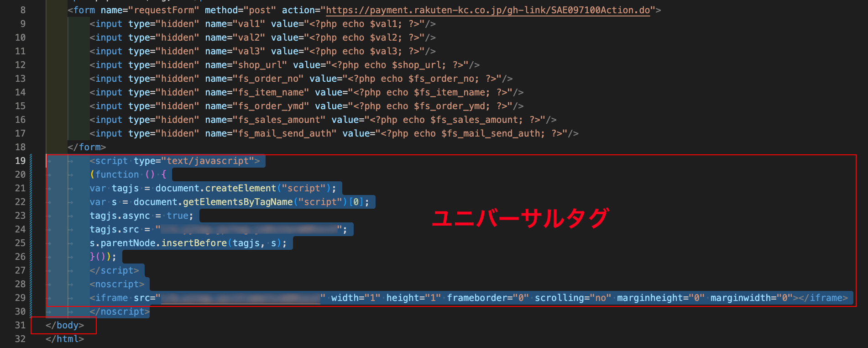This screenshot has width=868, height=348.
Task: Click the name="fs_mail_send_auth" attribute
Action: pos(271,133)
